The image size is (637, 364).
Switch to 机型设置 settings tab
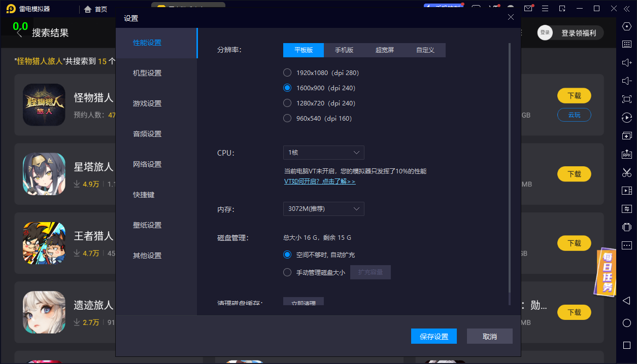click(146, 72)
